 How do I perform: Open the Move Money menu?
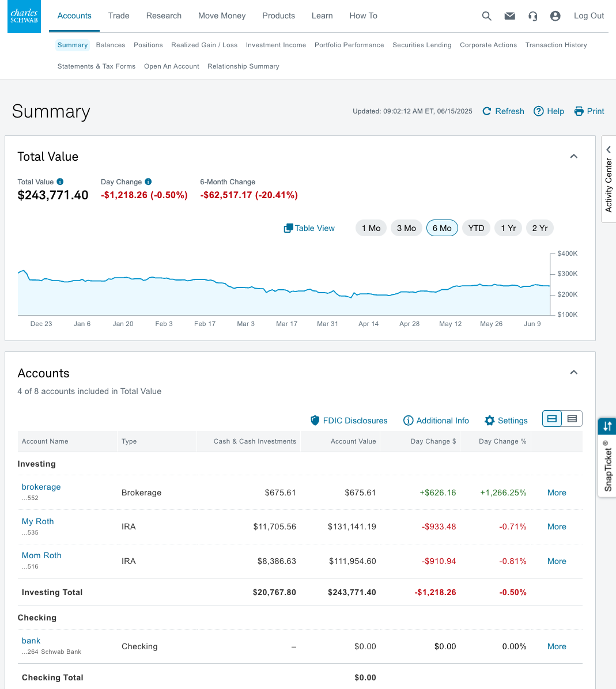222,16
